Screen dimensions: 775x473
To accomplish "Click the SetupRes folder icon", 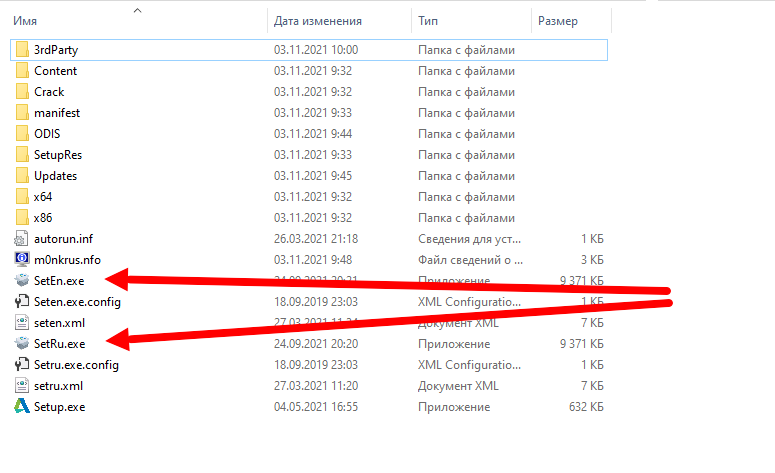I will (x=22, y=155).
